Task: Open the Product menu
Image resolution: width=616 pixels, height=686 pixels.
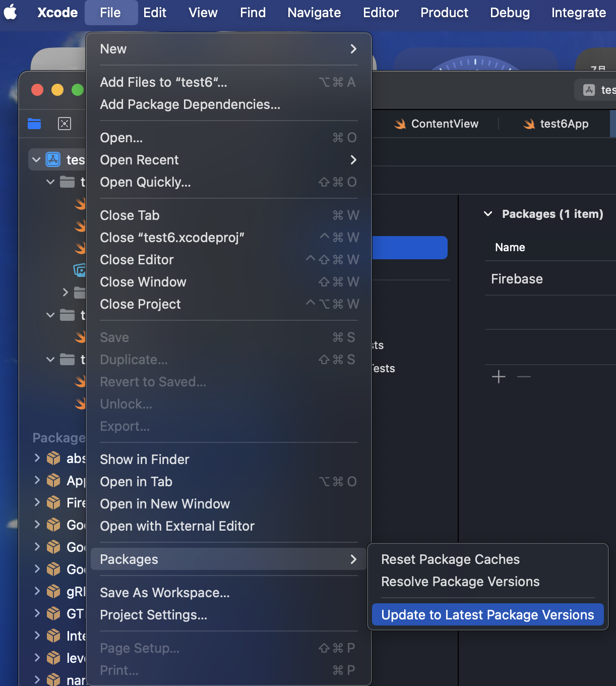Action: click(x=444, y=12)
